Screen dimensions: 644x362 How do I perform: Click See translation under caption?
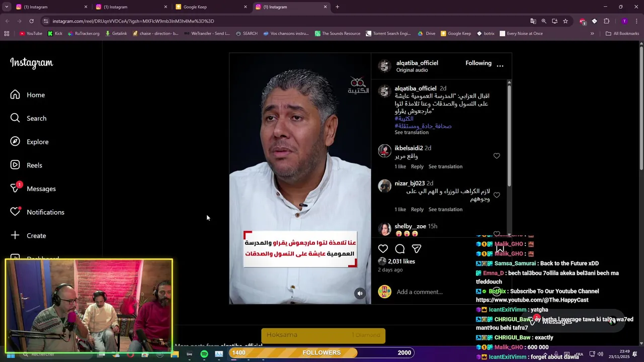pos(412,133)
